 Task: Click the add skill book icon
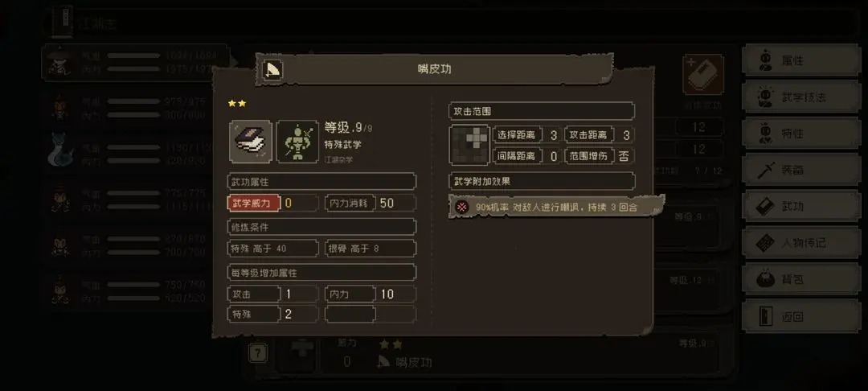coord(703,75)
